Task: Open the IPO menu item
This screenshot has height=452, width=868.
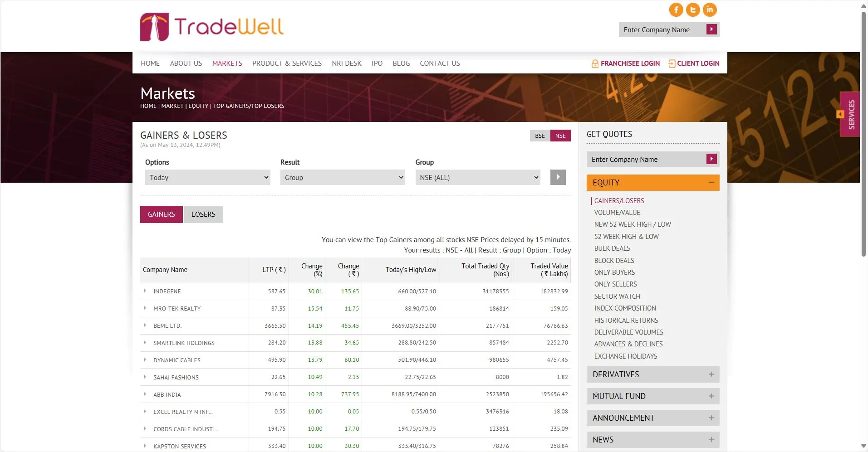Action: point(377,63)
